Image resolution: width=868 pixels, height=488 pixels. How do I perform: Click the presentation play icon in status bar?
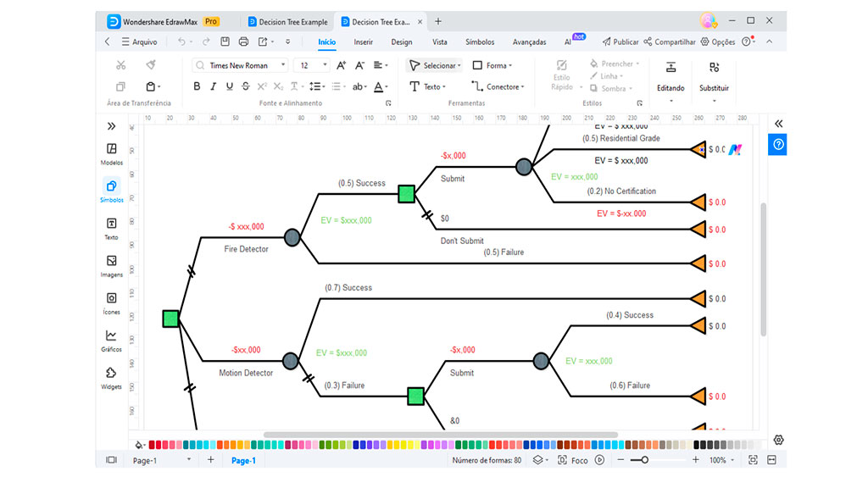tap(599, 460)
